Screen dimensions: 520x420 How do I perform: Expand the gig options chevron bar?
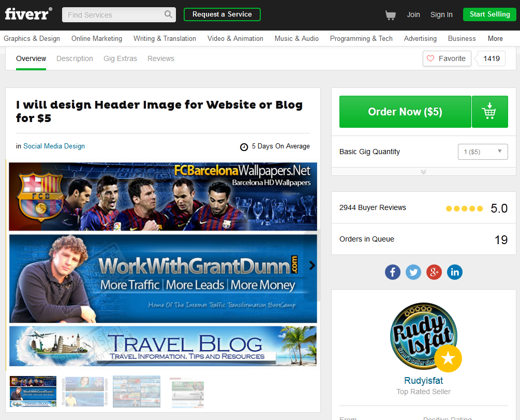pyautogui.click(x=423, y=172)
